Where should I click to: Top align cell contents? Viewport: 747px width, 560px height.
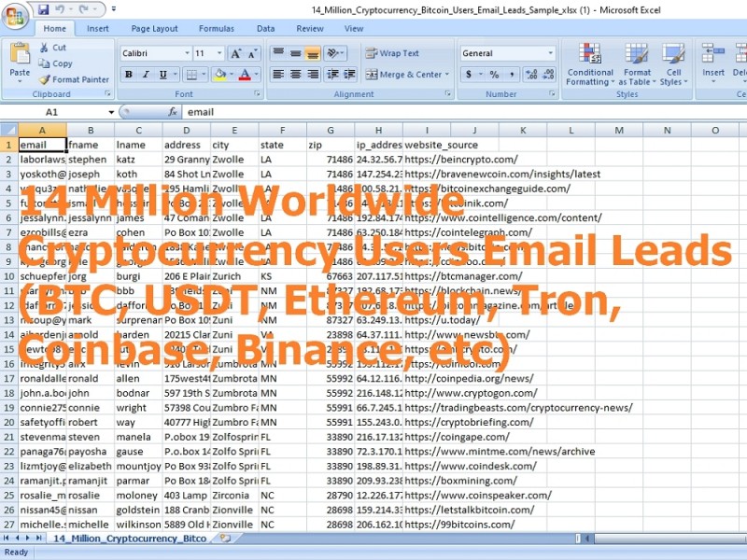[278, 53]
